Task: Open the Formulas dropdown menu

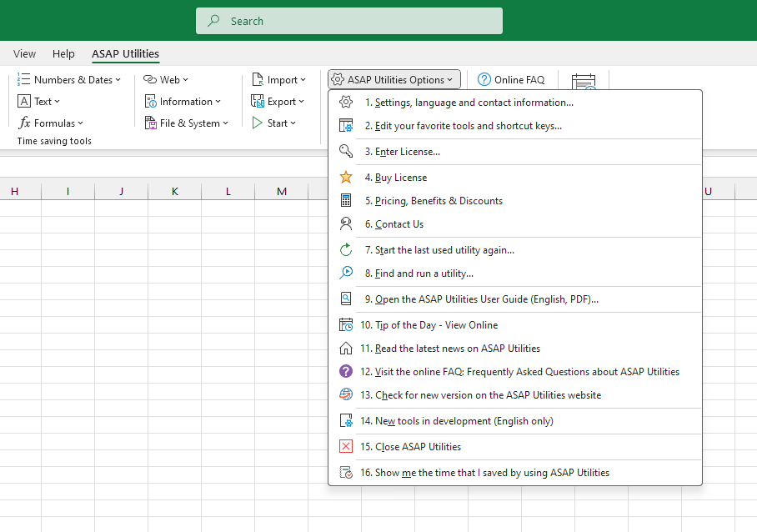Action: tap(51, 123)
